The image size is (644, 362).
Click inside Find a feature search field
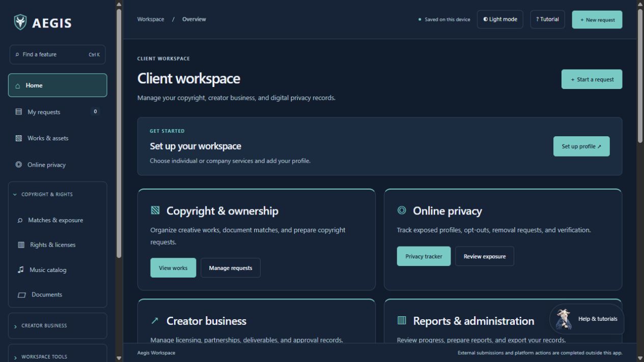(x=58, y=54)
